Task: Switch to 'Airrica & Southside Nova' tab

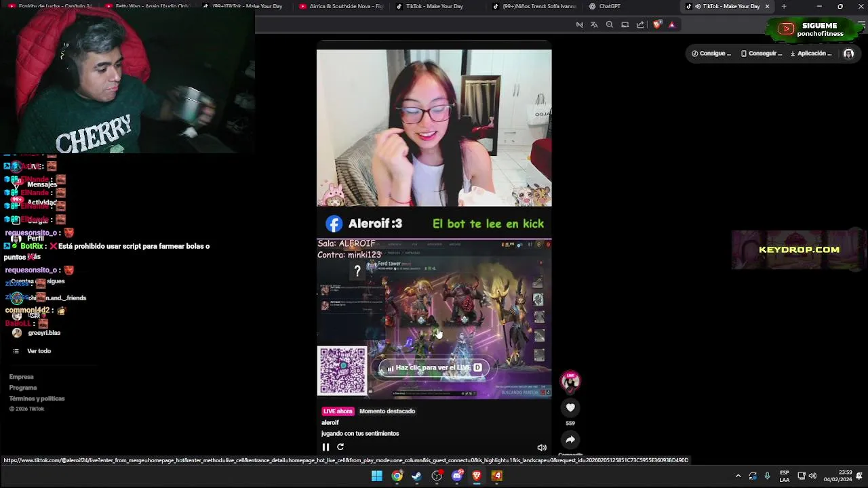Action: [341, 6]
